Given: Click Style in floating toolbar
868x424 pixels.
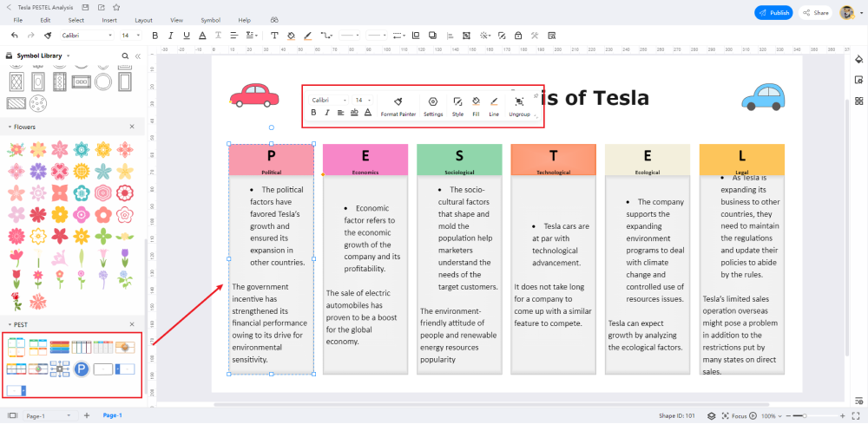Looking at the screenshot, I should (457, 106).
